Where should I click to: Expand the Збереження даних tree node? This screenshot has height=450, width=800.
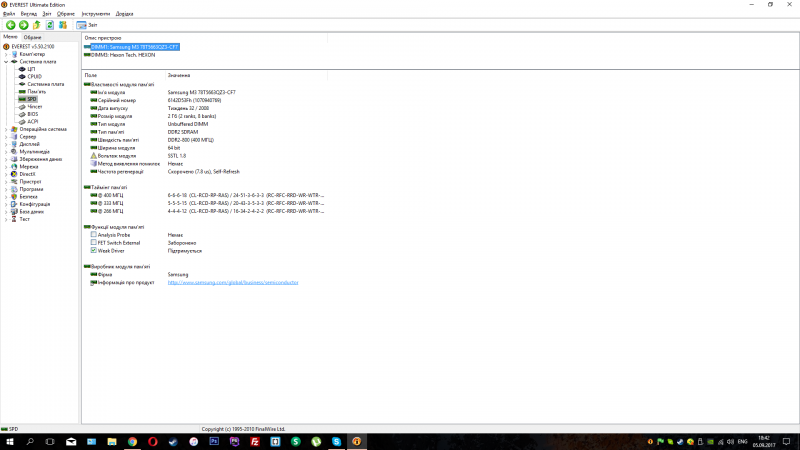pyautogui.click(x=6, y=159)
